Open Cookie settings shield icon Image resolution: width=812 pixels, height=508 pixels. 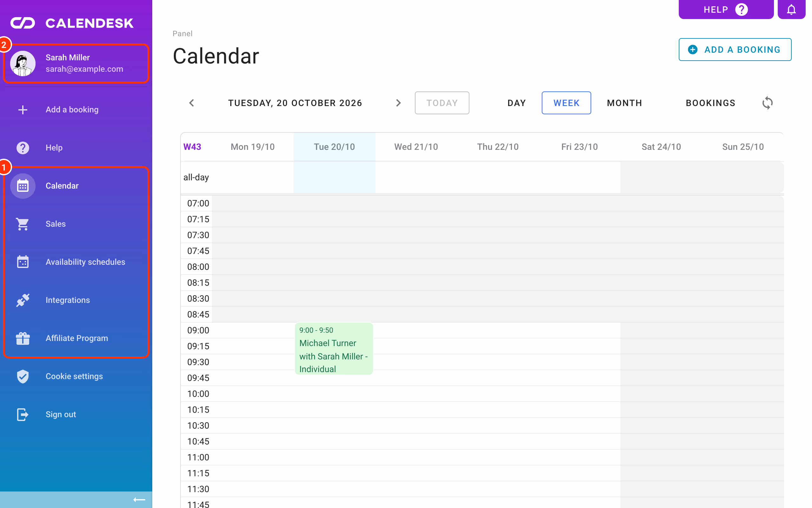pyautogui.click(x=23, y=376)
